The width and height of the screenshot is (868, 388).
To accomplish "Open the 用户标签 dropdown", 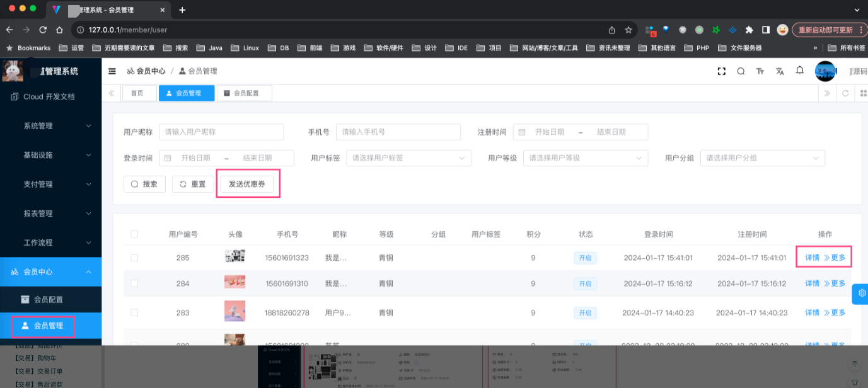I will point(408,158).
